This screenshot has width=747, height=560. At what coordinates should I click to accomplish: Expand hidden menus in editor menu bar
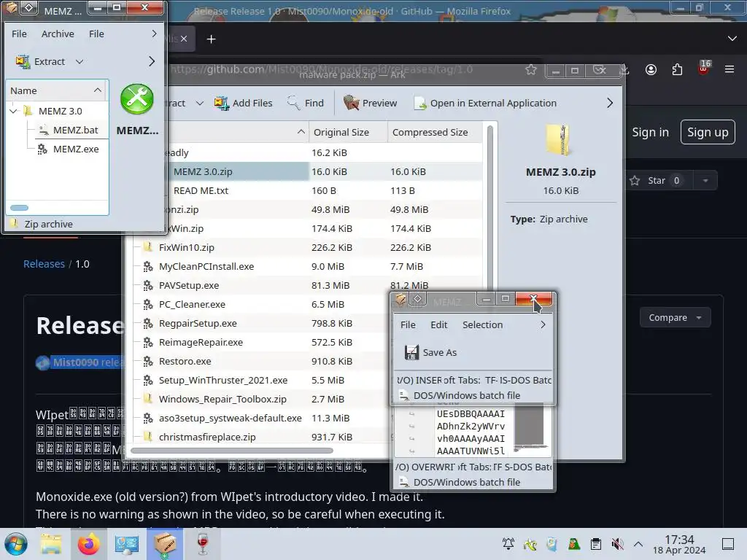(543, 324)
